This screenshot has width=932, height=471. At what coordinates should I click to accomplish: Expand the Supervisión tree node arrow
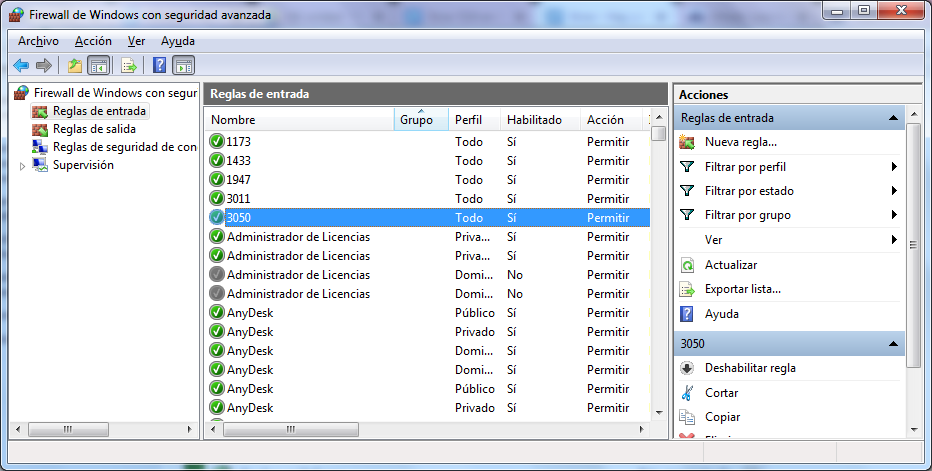pyautogui.click(x=23, y=166)
